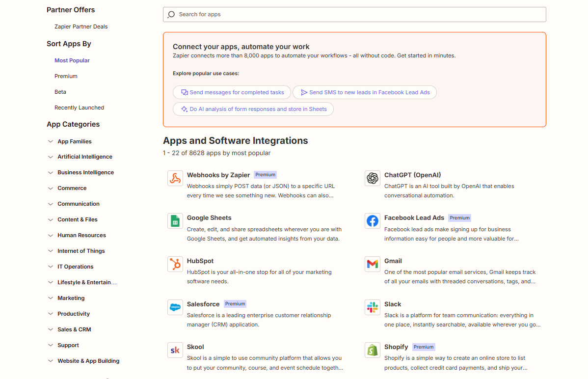Open the ChatGPT (OpenAI) logo icon
Image resolution: width=588 pixels, height=379 pixels.
pos(373,178)
